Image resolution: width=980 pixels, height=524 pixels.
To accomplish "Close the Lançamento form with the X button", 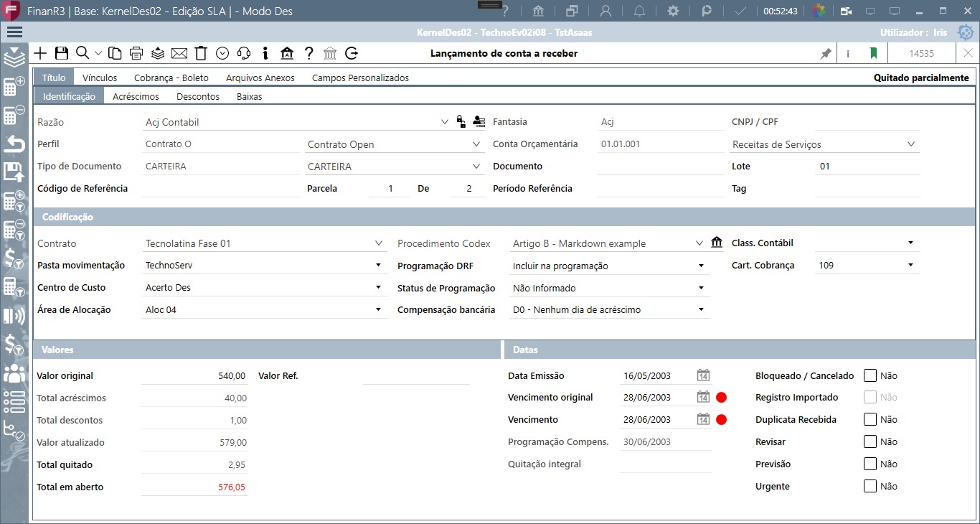I will [x=968, y=53].
